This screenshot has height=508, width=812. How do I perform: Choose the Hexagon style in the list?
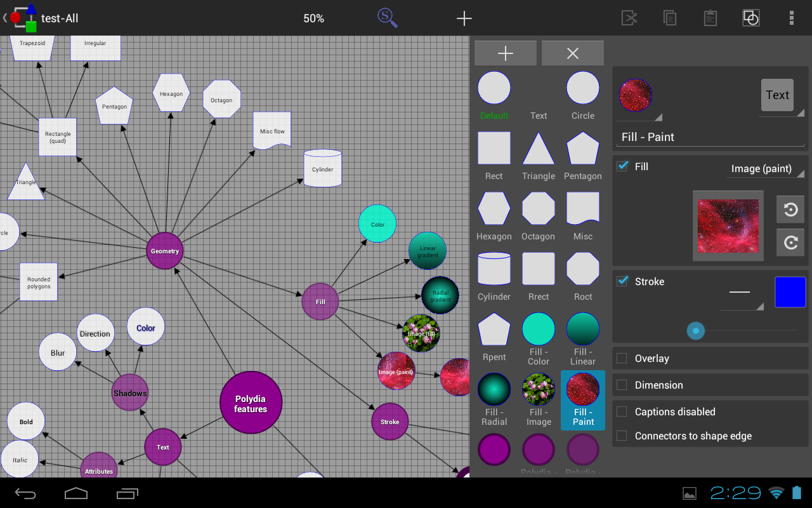pos(494,216)
